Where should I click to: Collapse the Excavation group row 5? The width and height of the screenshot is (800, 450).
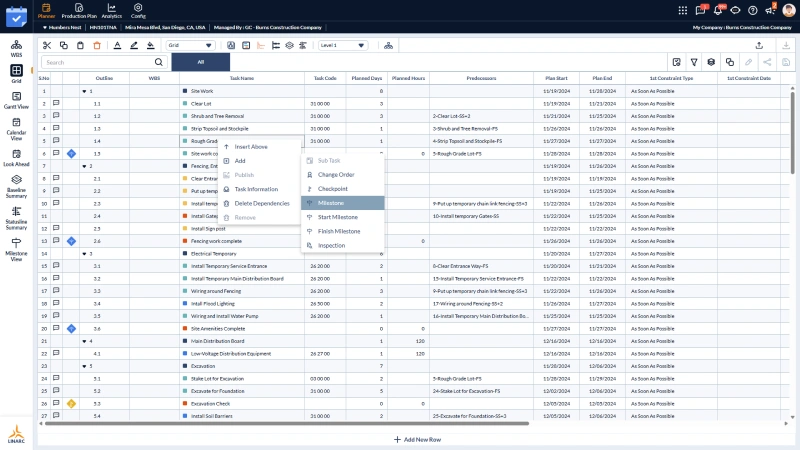[x=84, y=366]
